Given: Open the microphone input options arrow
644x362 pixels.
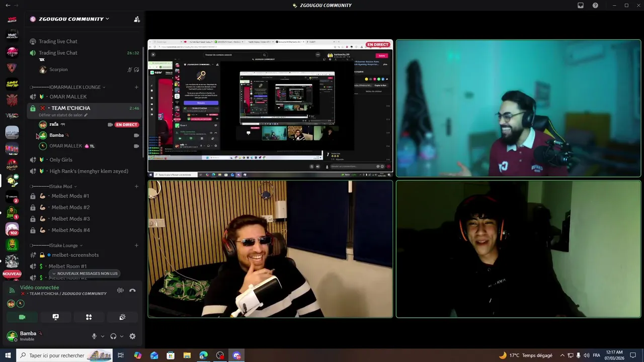Looking at the screenshot, I should click(102, 336).
